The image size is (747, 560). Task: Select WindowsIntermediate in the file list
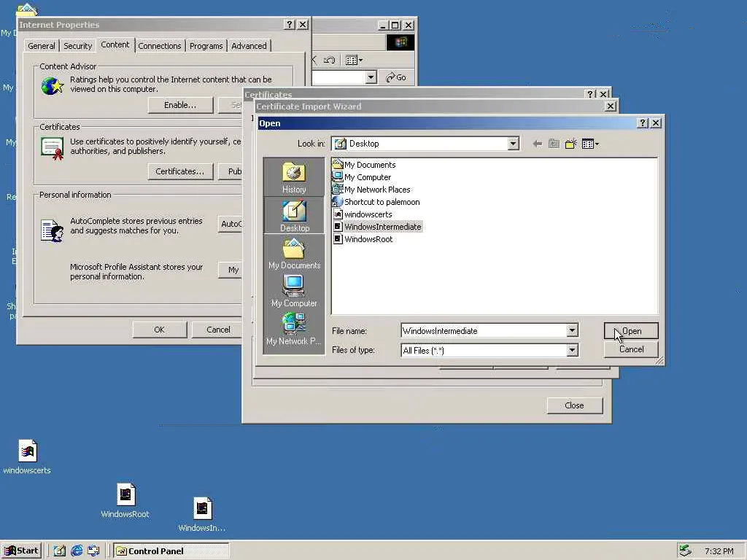pyautogui.click(x=377, y=227)
